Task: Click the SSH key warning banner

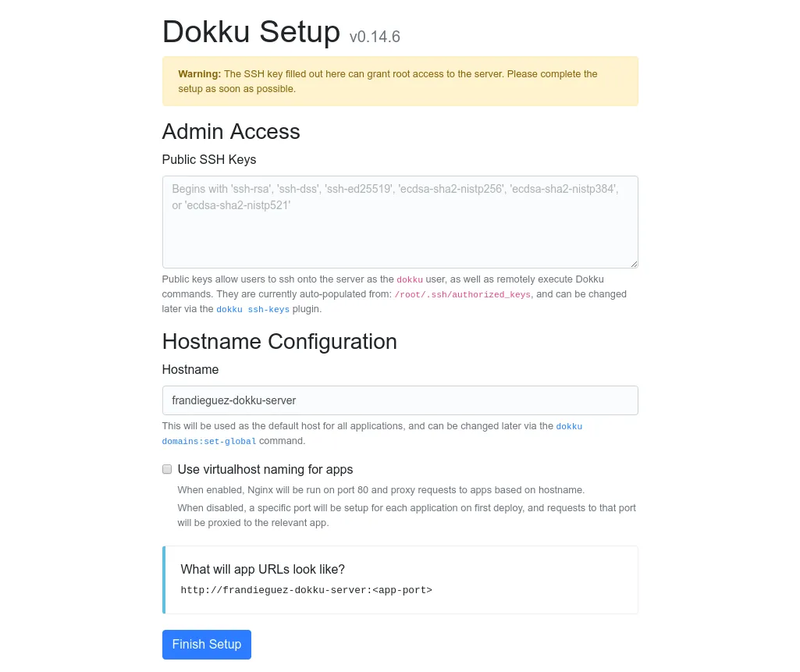Action: pyautogui.click(x=400, y=81)
